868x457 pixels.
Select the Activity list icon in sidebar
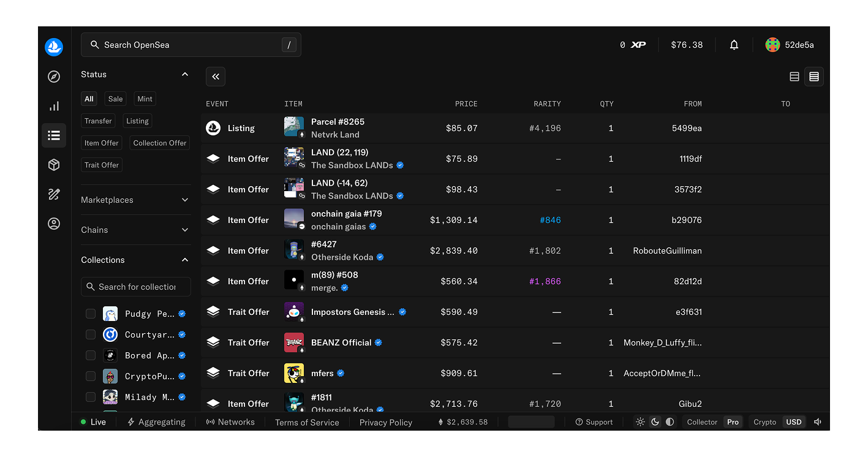[x=54, y=135]
